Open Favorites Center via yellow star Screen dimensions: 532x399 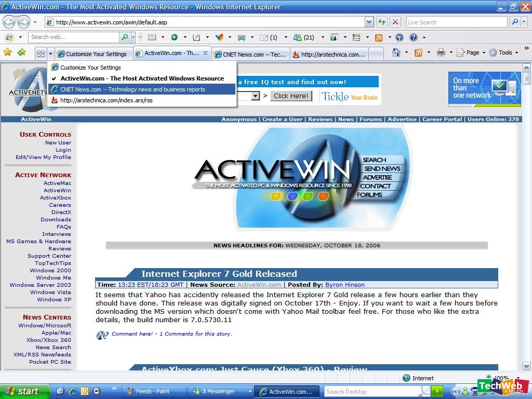click(x=7, y=52)
